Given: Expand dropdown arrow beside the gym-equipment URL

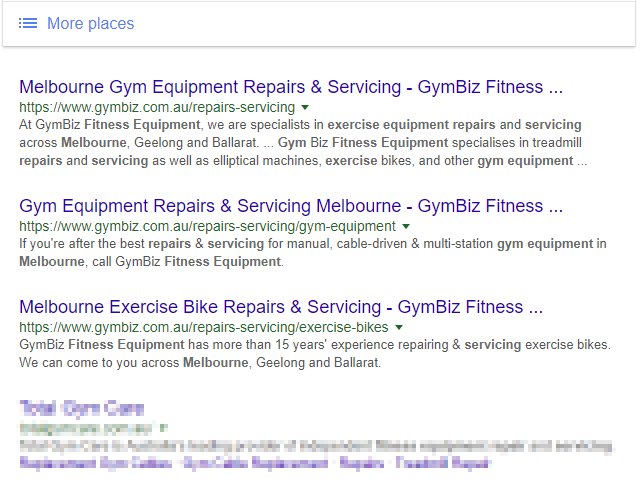Looking at the screenshot, I should [x=406, y=227].
